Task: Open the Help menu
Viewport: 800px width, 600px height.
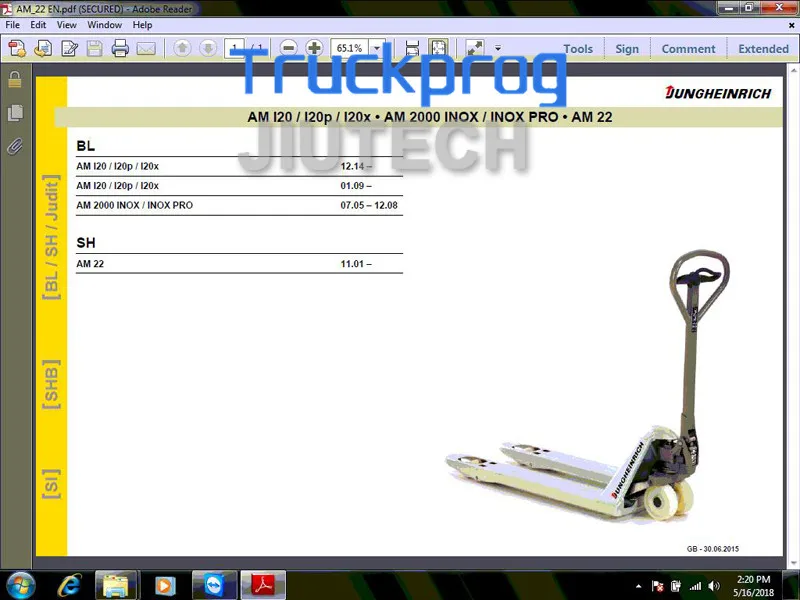Action: (x=142, y=24)
